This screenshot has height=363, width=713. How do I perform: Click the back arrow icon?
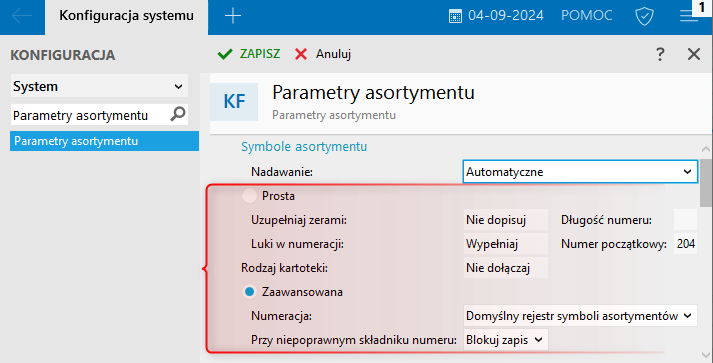[x=22, y=16]
